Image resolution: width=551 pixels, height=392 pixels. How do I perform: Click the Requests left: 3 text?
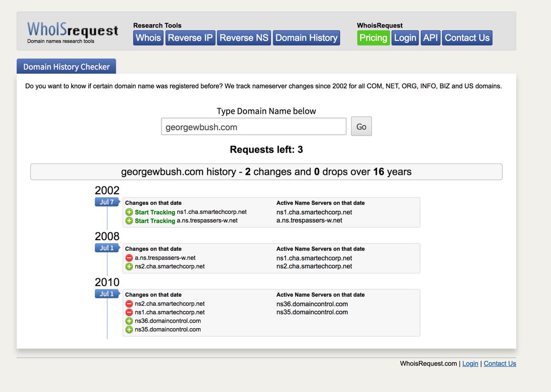[x=266, y=150]
